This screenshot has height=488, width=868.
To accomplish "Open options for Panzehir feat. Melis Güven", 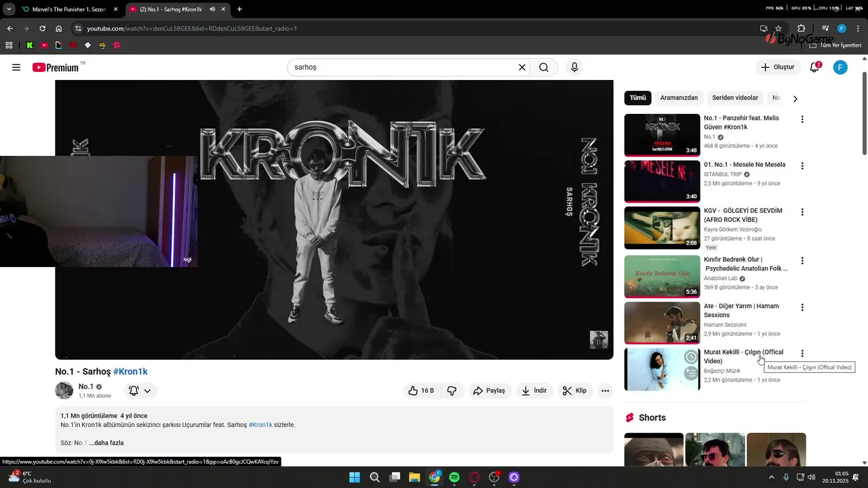I will pos(802,119).
